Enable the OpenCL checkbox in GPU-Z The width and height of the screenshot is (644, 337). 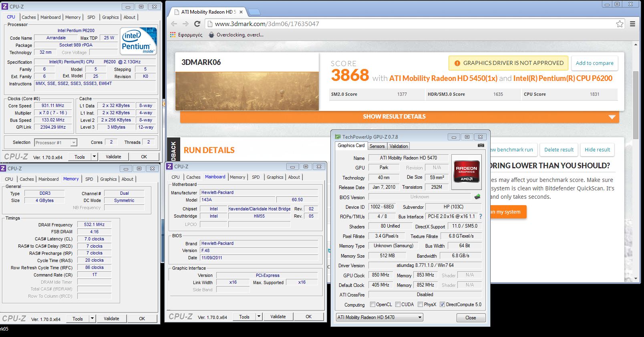[x=373, y=305]
